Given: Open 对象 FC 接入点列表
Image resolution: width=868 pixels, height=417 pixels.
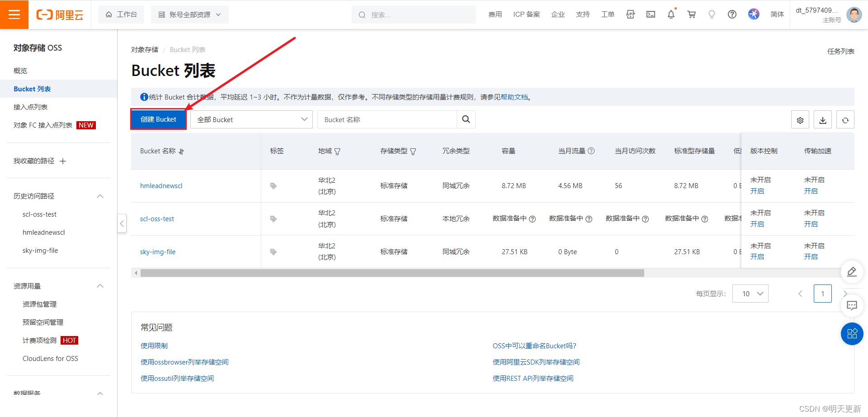Looking at the screenshot, I should [43, 125].
